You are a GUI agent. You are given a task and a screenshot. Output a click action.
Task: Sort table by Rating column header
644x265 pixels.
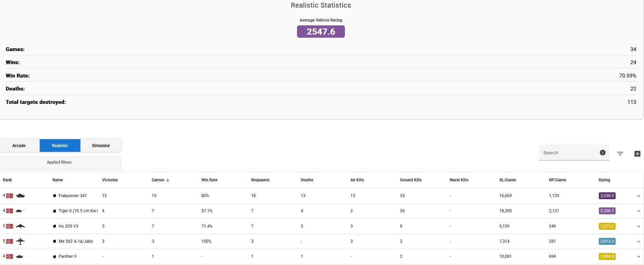coord(604,180)
